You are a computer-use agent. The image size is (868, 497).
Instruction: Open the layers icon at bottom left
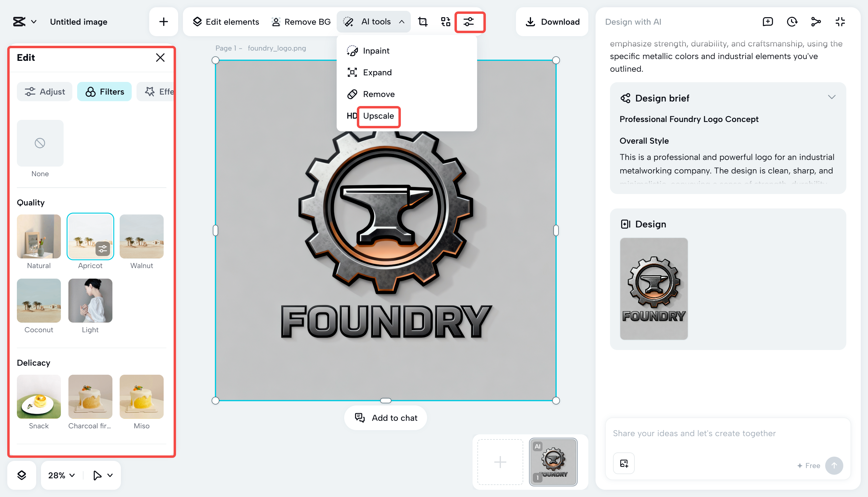click(21, 475)
